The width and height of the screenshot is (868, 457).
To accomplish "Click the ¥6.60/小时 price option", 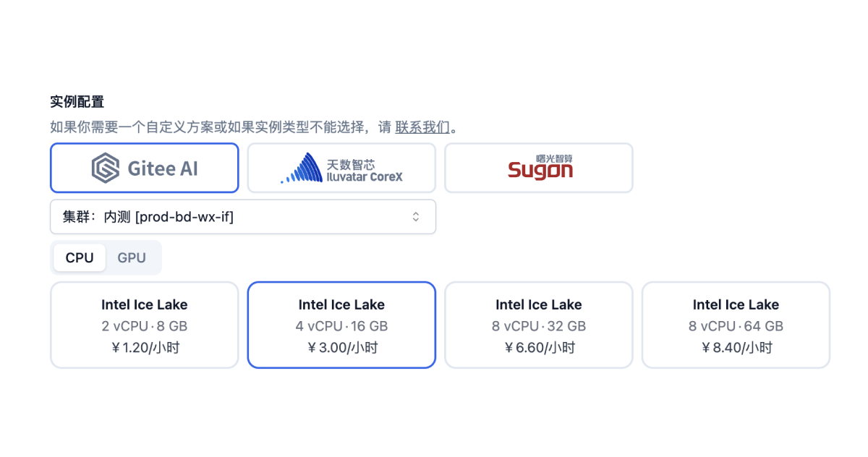I will point(539,325).
